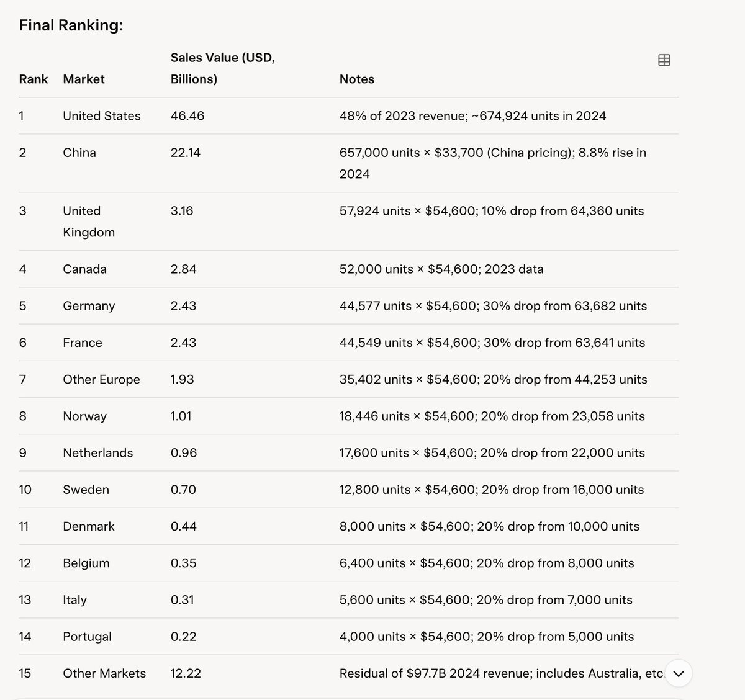
Task: Select the '0.44' sales value
Action: 184,526
